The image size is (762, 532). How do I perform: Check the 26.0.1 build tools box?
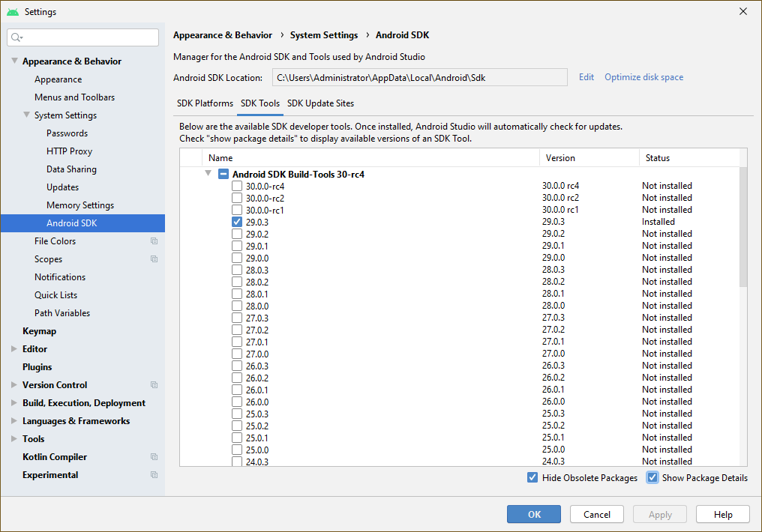click(237, 390)
